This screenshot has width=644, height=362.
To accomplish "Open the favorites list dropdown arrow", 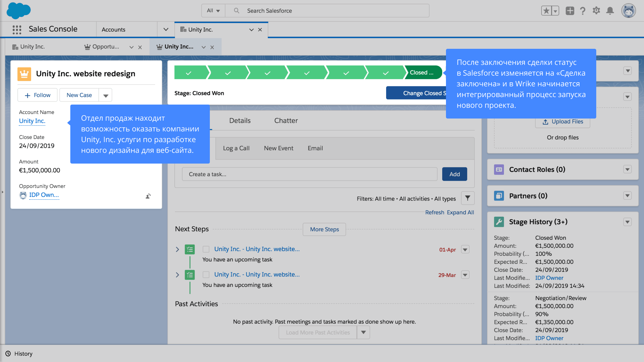I will (555, 11).
